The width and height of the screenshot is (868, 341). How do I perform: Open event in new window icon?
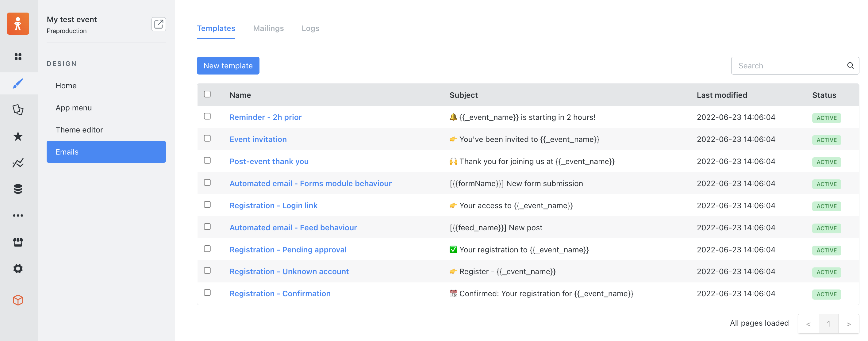(x=158, y=24)
